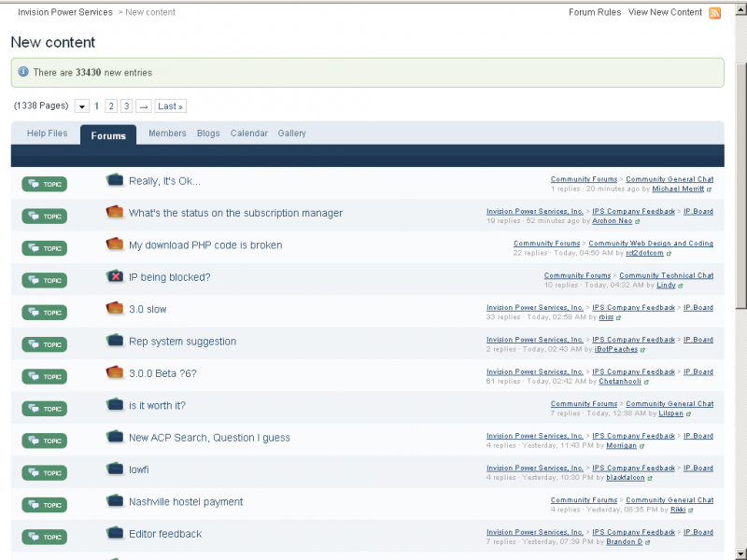Go to last post icon after Archon Neo
Image resolution: width=747 pixels, height=560 pixels.
pyautogui.click(x=638, y=221)
